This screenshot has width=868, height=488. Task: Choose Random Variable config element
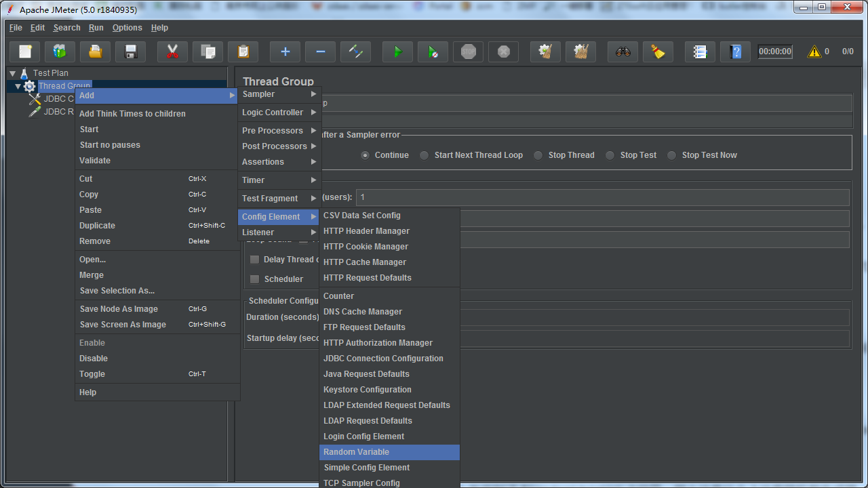tap(389, 452)
